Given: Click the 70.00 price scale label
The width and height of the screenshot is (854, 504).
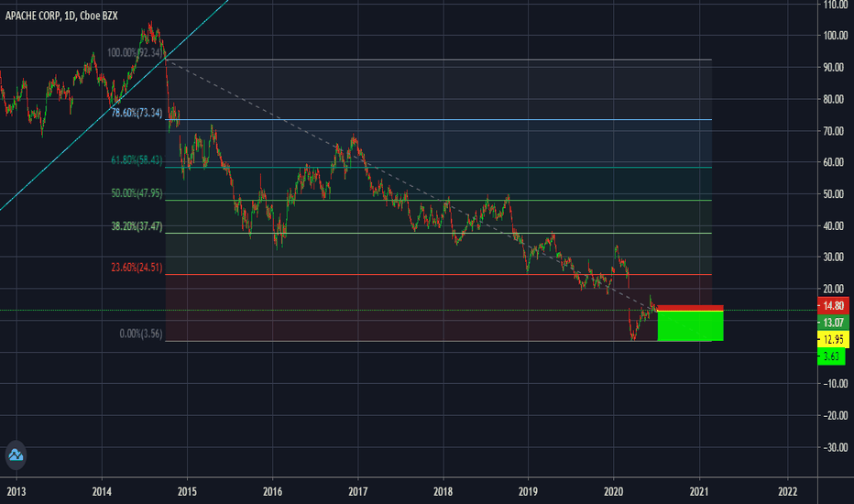Looking at the screenshot, I should (x=836, y=131).
